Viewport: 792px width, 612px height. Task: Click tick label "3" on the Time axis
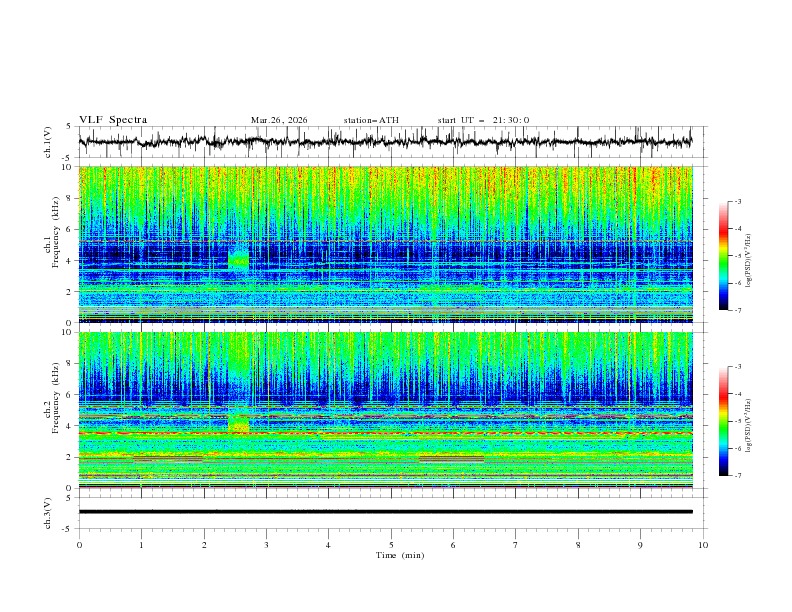[266, 545]
